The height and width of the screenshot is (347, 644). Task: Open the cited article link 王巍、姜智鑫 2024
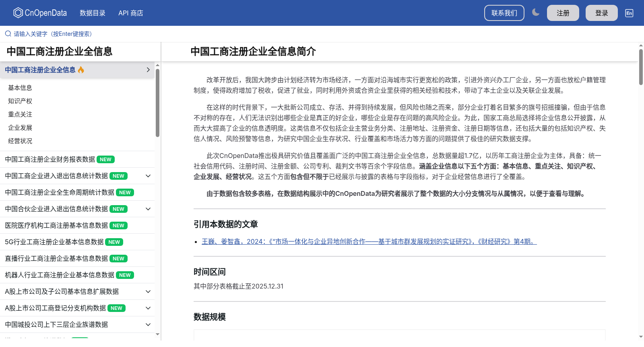click(x=369, y=241)
